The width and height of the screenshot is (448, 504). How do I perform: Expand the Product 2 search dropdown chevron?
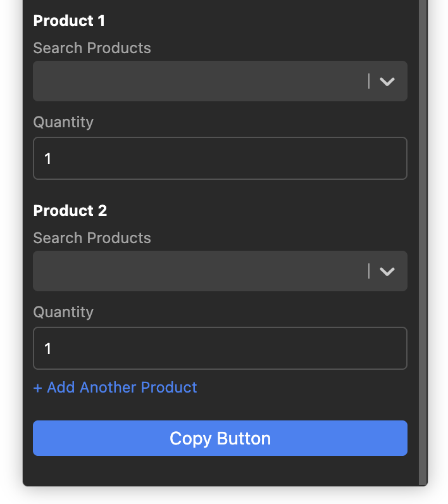tap(387, 271)
